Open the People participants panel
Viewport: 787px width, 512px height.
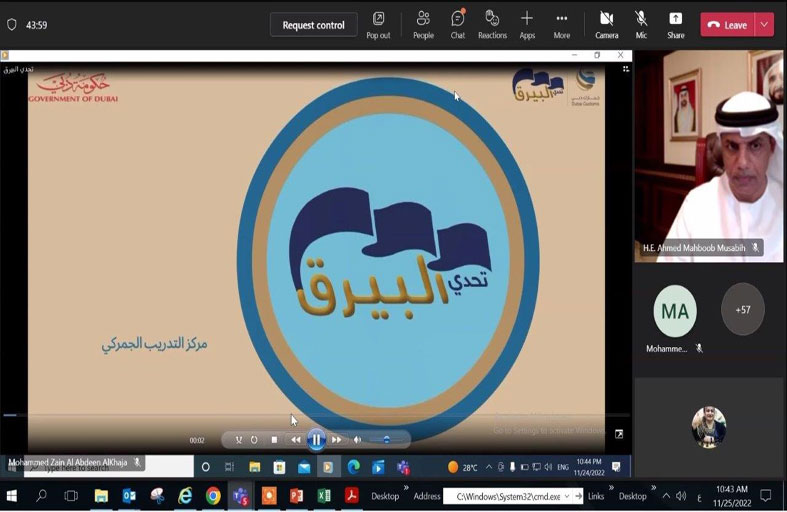(x=423, y=24)
